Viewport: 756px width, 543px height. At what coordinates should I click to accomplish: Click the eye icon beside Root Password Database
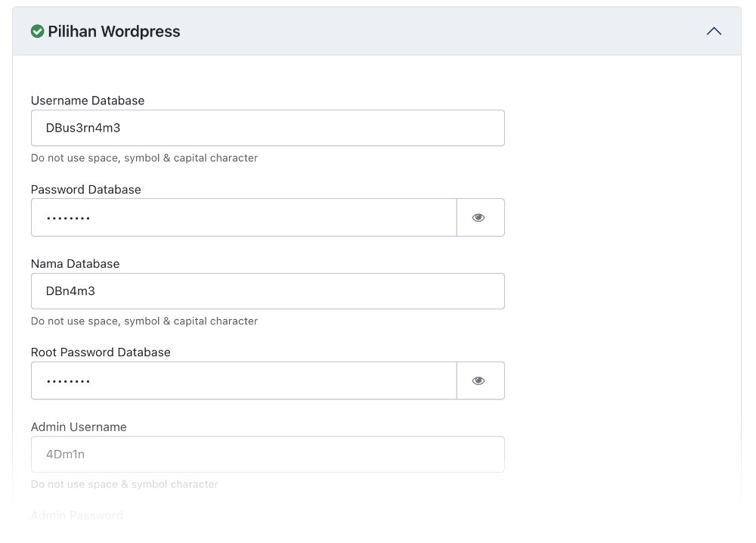(x=479, y=380)
